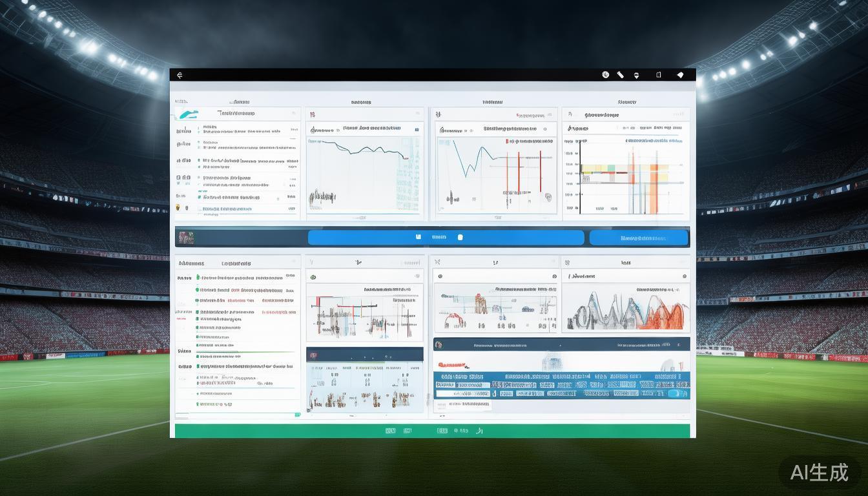
Task: Open the clock icon in the top bar
Action: [605, 75]
